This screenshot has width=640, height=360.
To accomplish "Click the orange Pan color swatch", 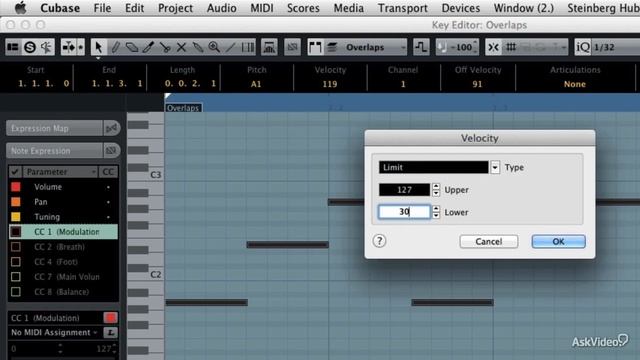I will pyautogui.click(x=16, y=202).
